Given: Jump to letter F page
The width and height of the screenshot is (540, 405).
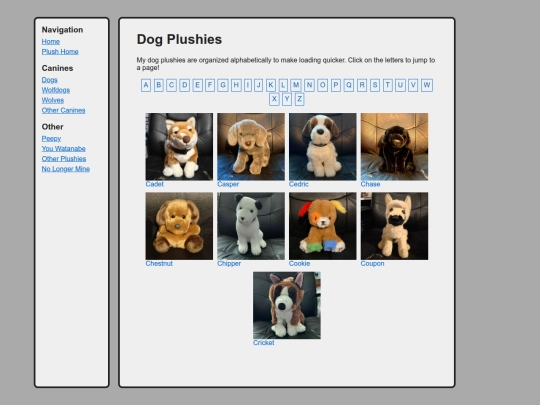Looking at the screenshot, I should coord(210,85).
